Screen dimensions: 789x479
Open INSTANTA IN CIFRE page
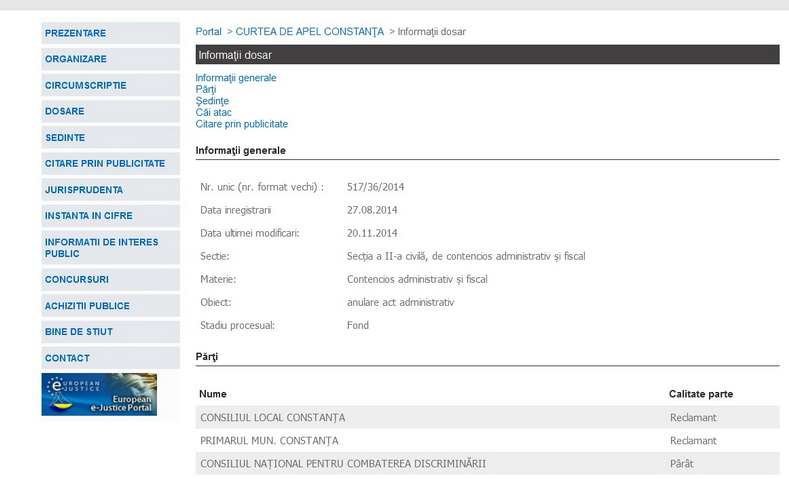pos(88,215)
